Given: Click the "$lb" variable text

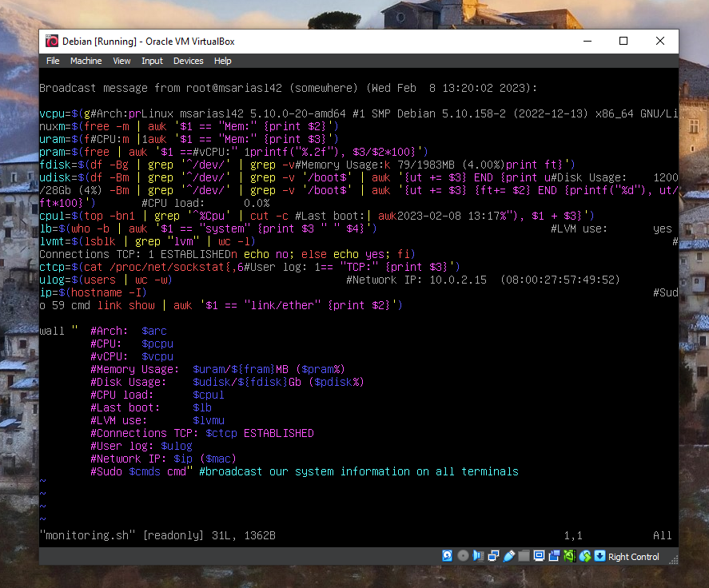Looking at the screenshot, I should (202, 407).
